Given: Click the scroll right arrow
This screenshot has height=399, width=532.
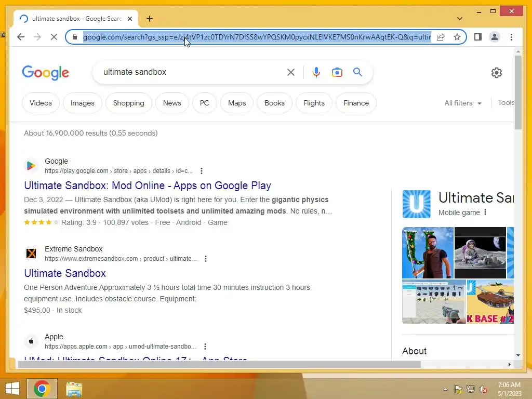Looking at the screenshot, I should (x=509, y=365).
